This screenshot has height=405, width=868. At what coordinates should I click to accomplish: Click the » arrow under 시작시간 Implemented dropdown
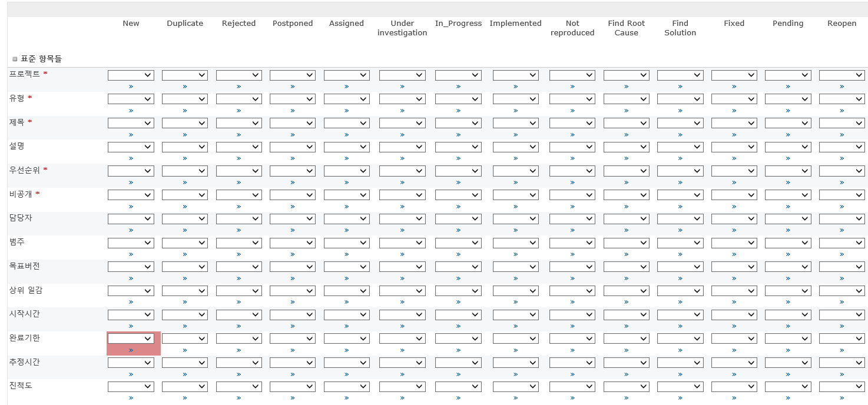click(515, 326)
